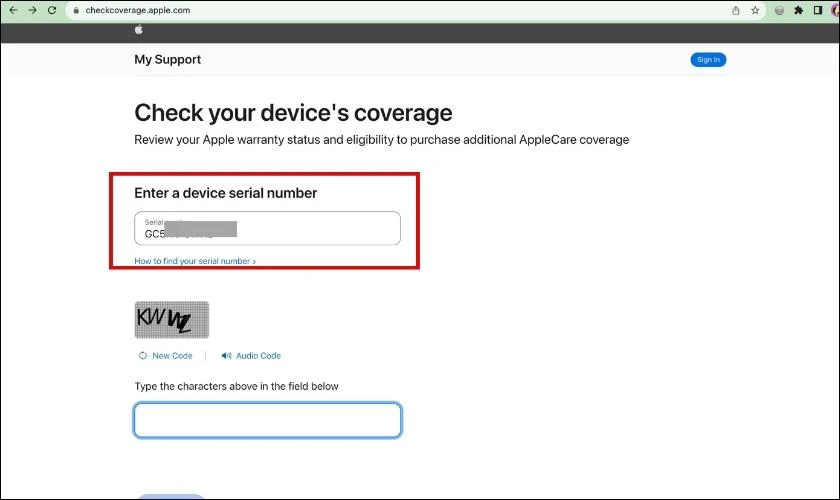Open How to find your serial number link

[195, 261]
